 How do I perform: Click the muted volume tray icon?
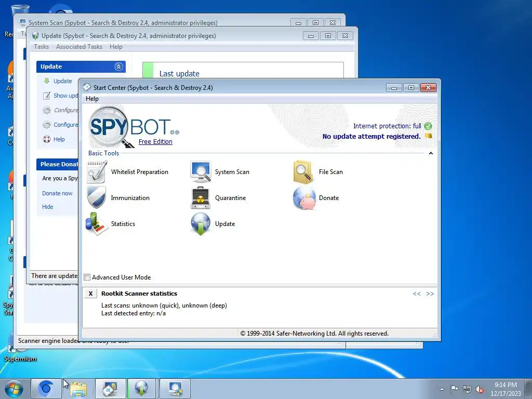coord(480,389)
